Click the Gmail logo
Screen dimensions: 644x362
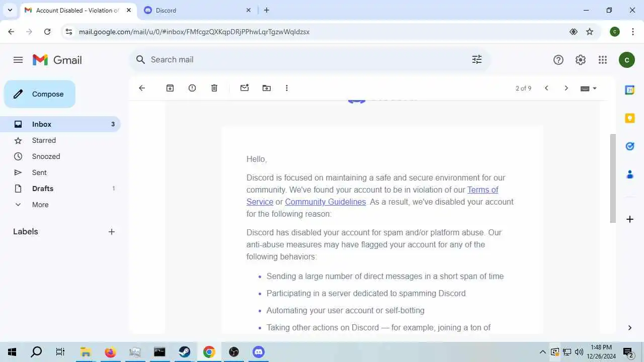pyautogui.click(x=57, y=60)
